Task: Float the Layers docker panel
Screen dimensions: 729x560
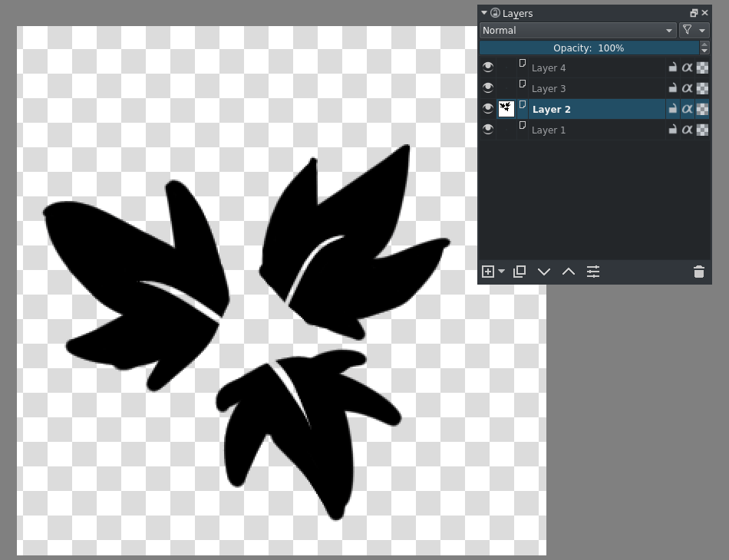Action: (x=694, y=13)
